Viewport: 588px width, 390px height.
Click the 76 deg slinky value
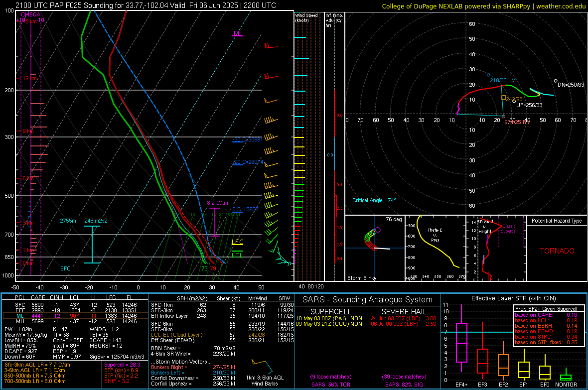[394, 219]
